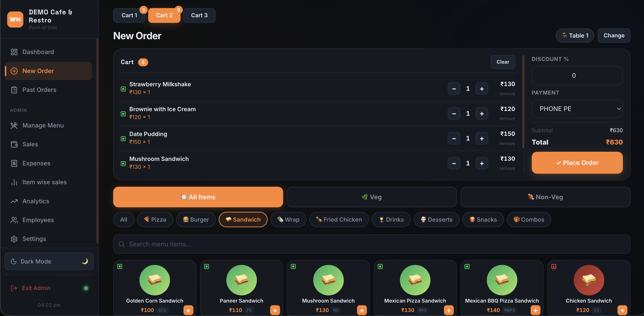Viewport: 644px width, 316px height.
Task: Click the Search menu items field
Action: 371,244
